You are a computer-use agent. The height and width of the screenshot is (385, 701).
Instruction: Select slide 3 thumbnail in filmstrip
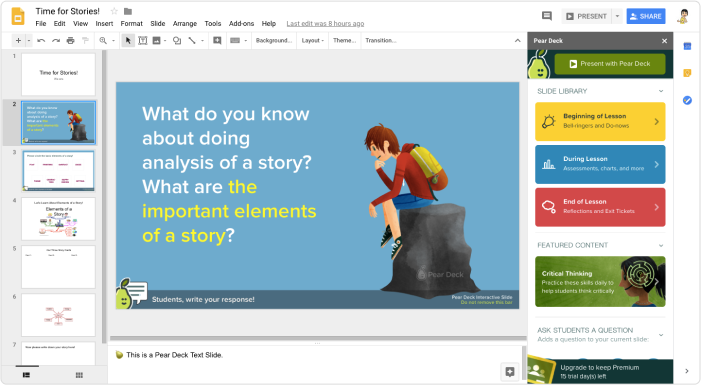click(59, 171)
